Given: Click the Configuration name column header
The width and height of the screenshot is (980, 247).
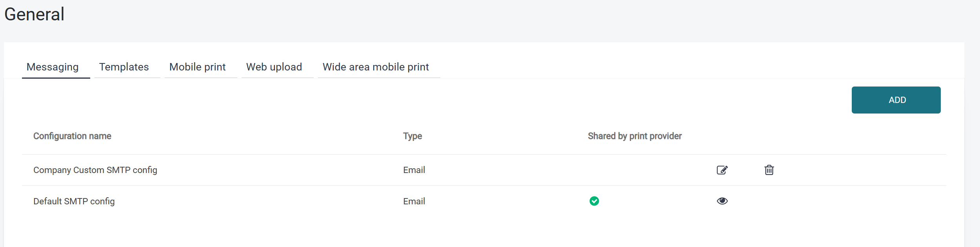Looking at the screenshot, I should [72, 136].
